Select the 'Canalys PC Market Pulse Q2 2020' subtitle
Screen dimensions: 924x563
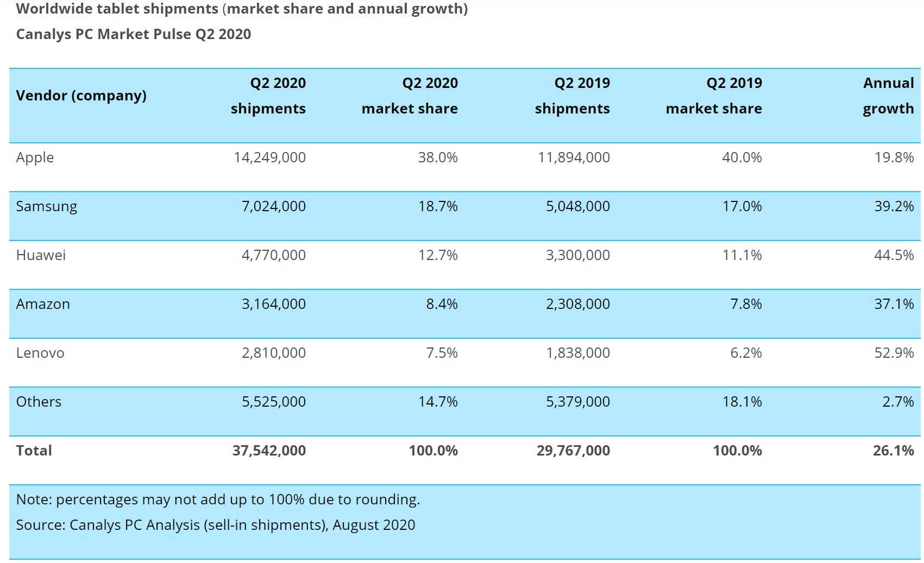134,34
